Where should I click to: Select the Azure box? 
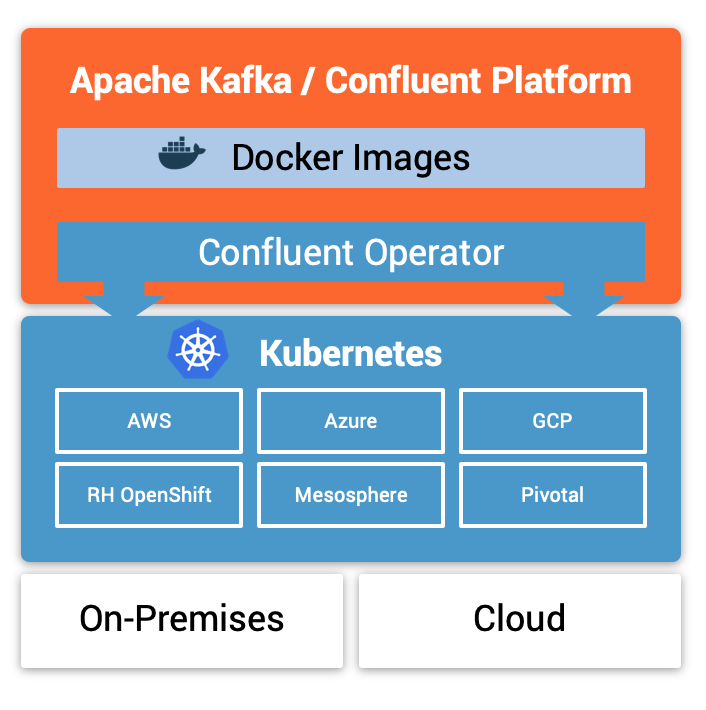[351, 420]
